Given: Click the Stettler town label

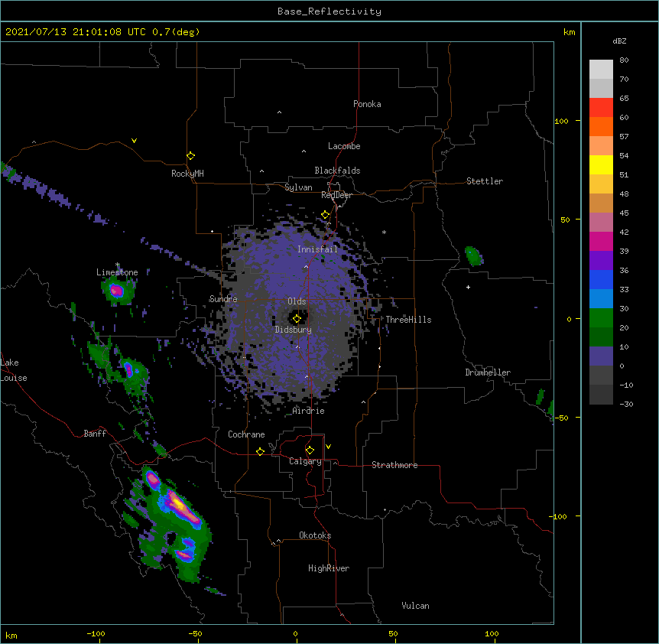Looking at the screenshot, I should (485, 181).
